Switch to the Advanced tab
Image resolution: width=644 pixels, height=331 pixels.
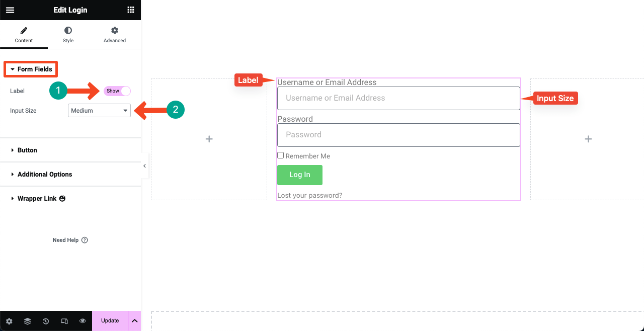coord(115,34)
